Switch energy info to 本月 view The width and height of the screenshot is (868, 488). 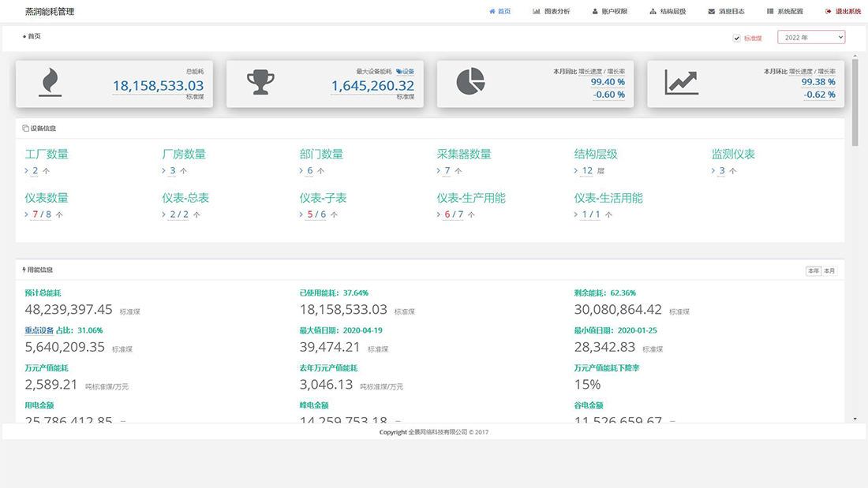click(829, 270)
